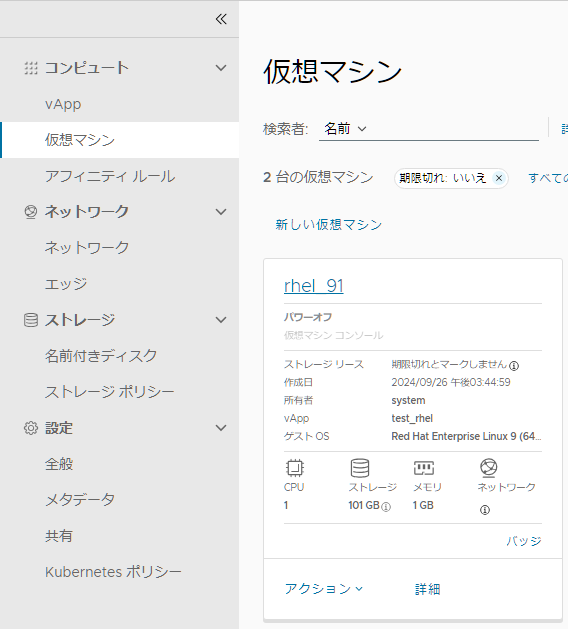
Task: Click the Red Hat Enterprise Linux 9 value
Action: pyautogui.click(x=466, y=436)
